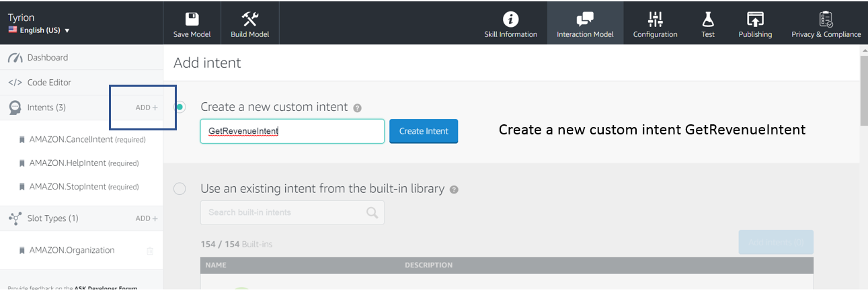This screenshot has width=868, height=291.
Task: Click the Search built-in intents field
Action: [292, 212]
